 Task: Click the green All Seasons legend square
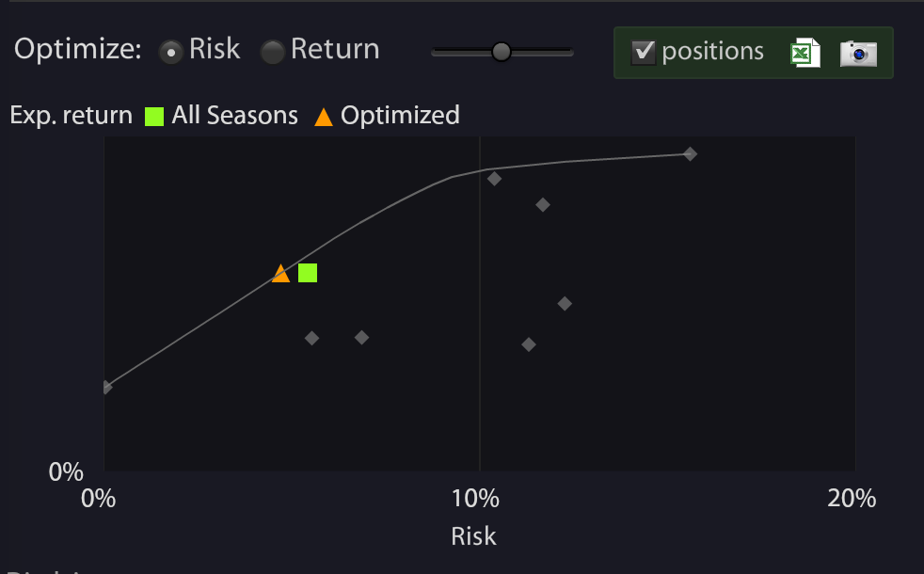tap(154, 116)
